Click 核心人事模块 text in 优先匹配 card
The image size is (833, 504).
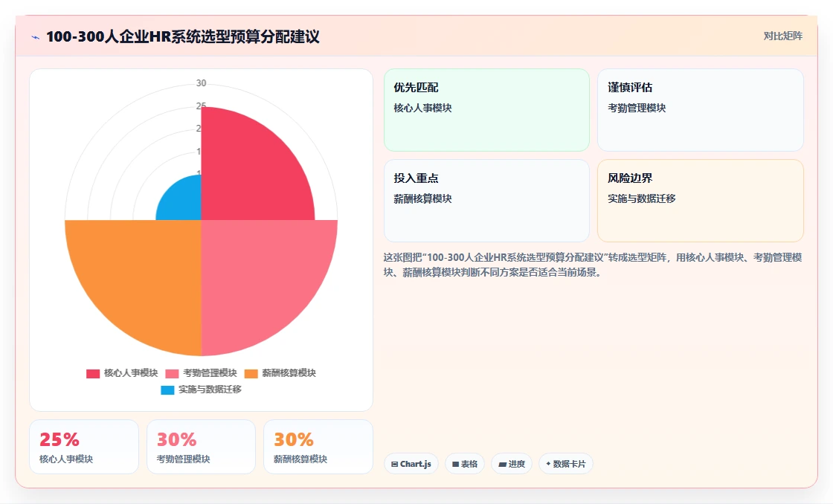coord(423,109)
